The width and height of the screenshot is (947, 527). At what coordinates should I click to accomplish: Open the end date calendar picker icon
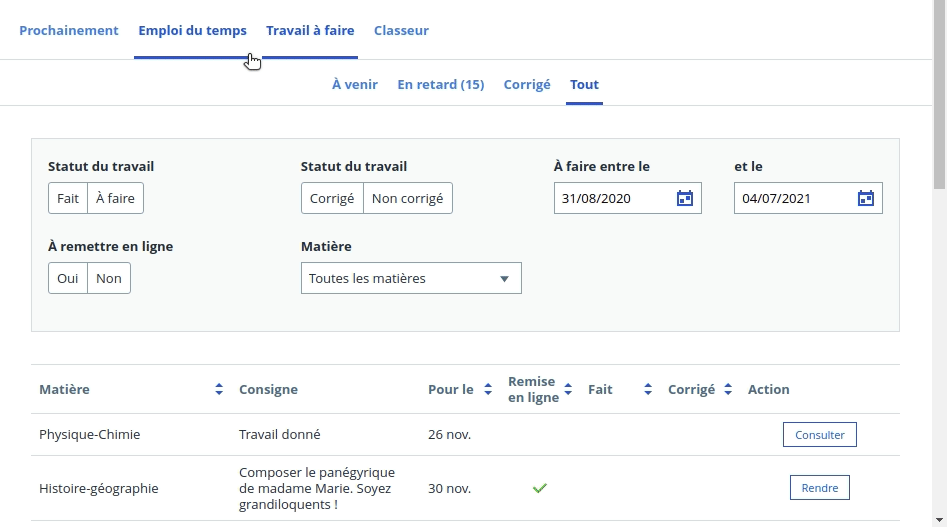click(x=865, y=198)
